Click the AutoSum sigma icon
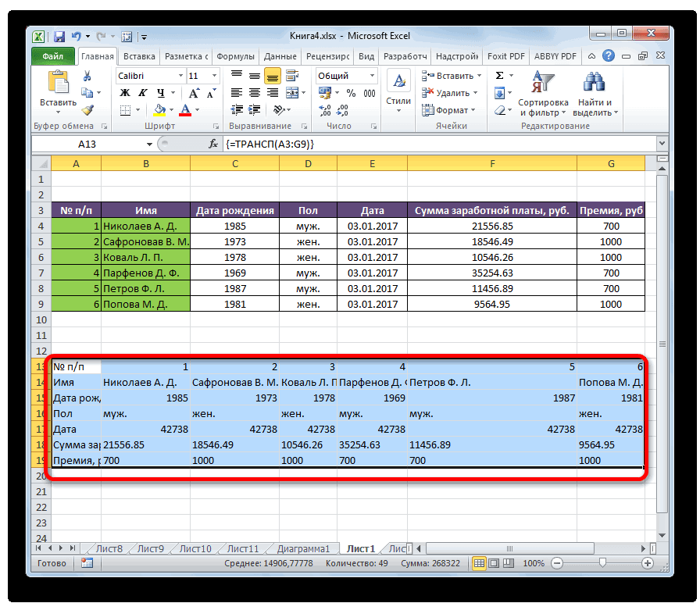 500,76
